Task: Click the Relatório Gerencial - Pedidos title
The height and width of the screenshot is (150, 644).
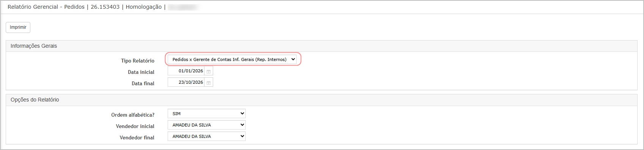Action: [46, 7]
